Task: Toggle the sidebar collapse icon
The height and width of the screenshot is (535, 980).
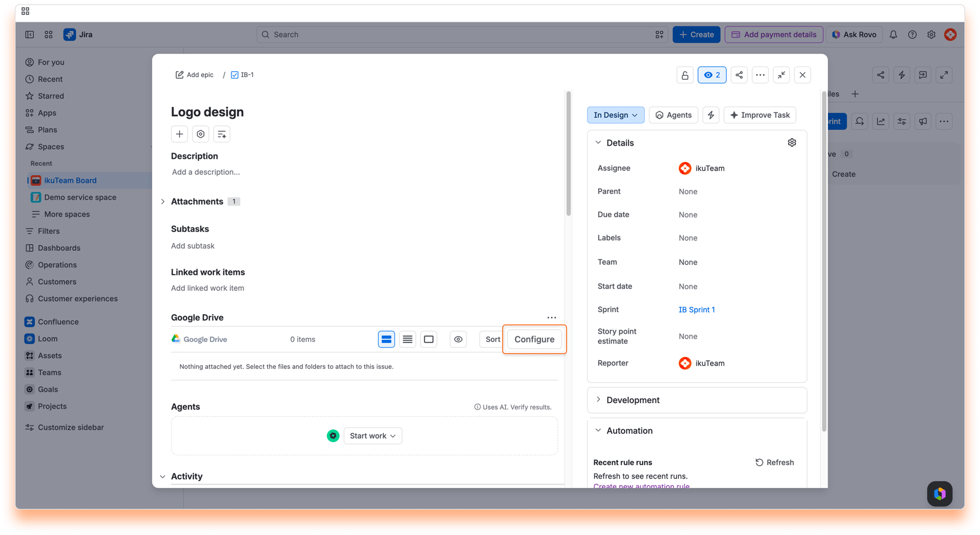Action: [x=30, y=35]
